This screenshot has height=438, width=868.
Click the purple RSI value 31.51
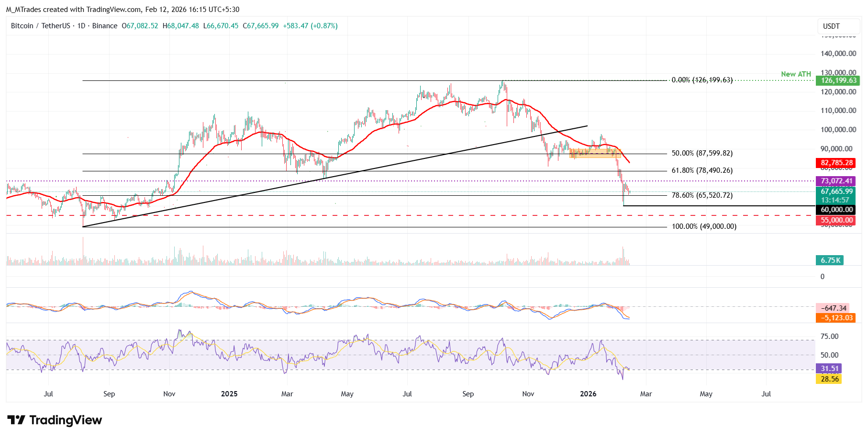829,369
